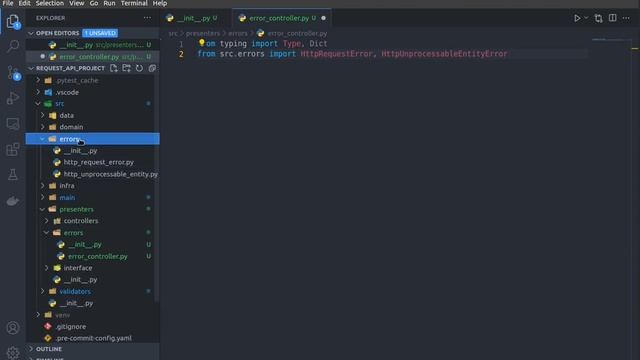640x360 pixels.
Task: Open .pre-commit-config.yaml file
Action: point(93,338)
